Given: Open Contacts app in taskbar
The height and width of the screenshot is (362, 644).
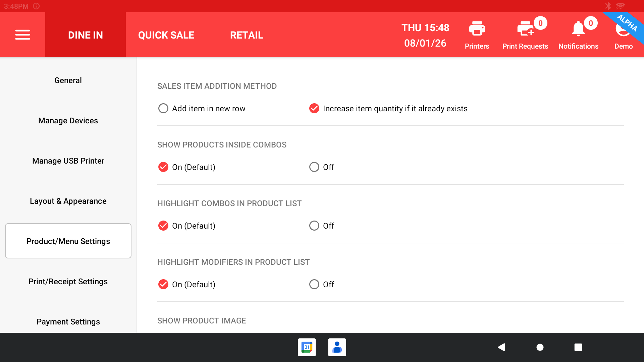Looking at the screenshot, I should 337,347.
